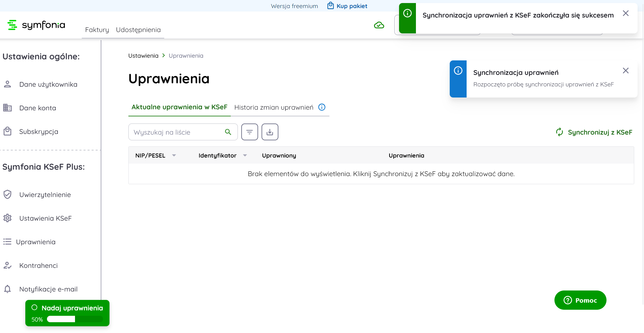Open the filter list icon button

[x=249, y=132]
